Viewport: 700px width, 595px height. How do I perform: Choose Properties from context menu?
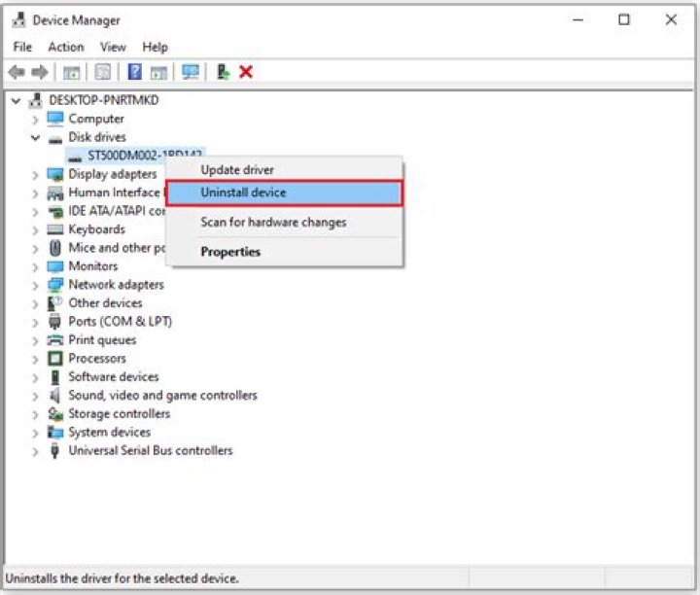click(285, 252)
